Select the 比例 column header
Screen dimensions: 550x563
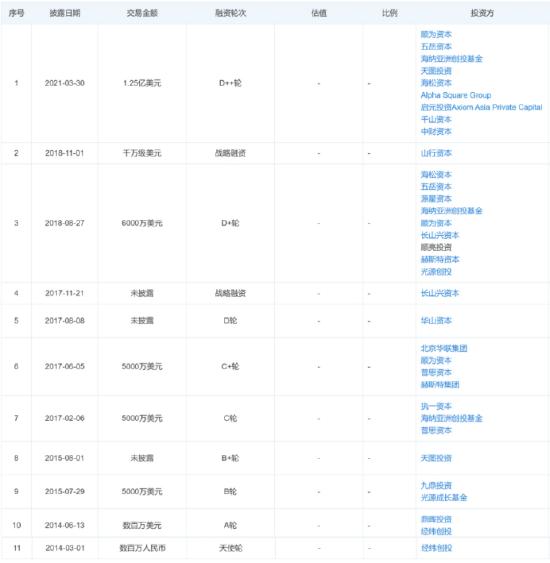click(x=390, y=13)
